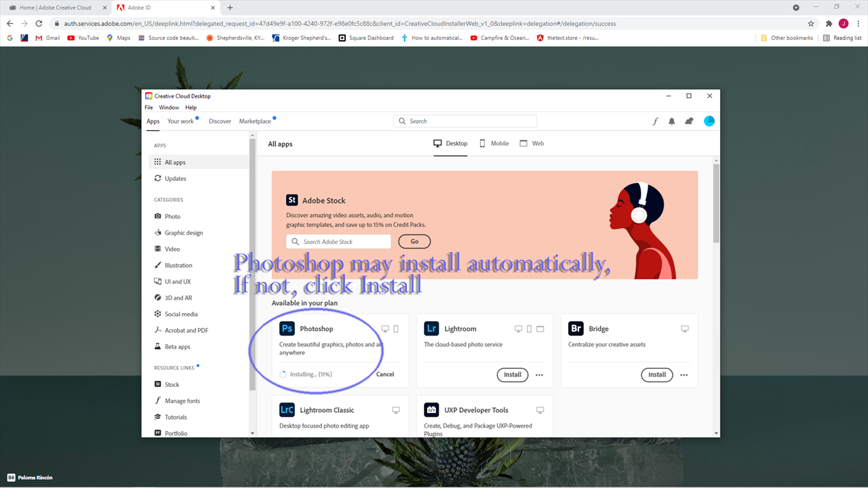Open the Window menu
Image resolution: width=868 pixels, height=488 pixels.
169,107
